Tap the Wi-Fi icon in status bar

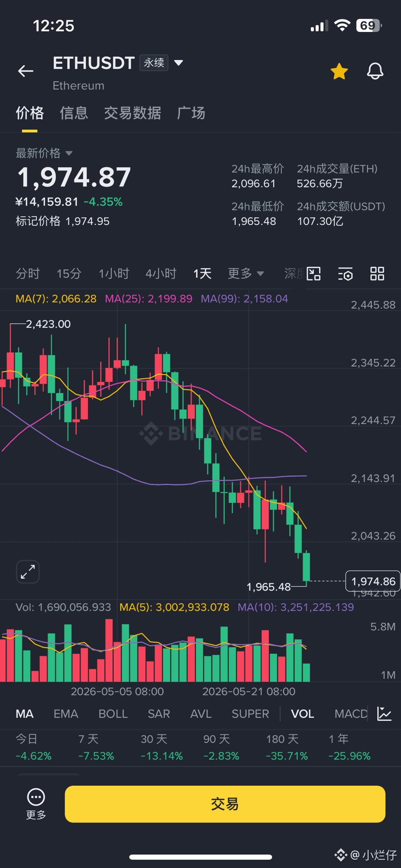(x=342, y=25)
